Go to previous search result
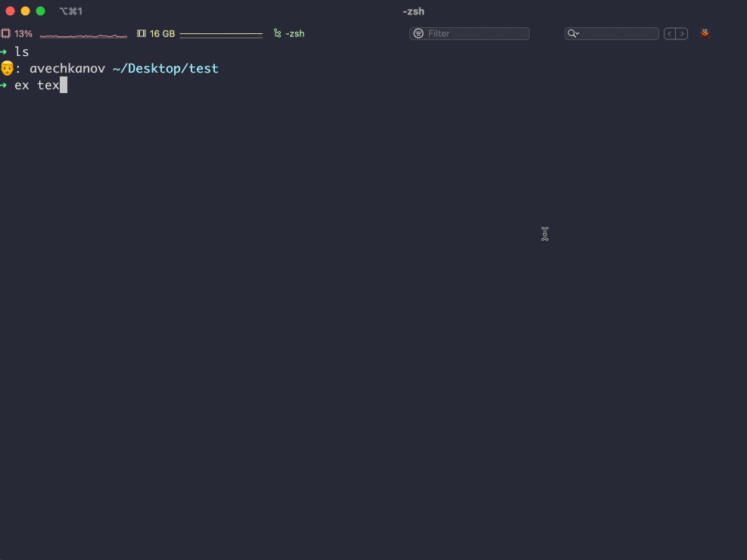 (670, 33)
